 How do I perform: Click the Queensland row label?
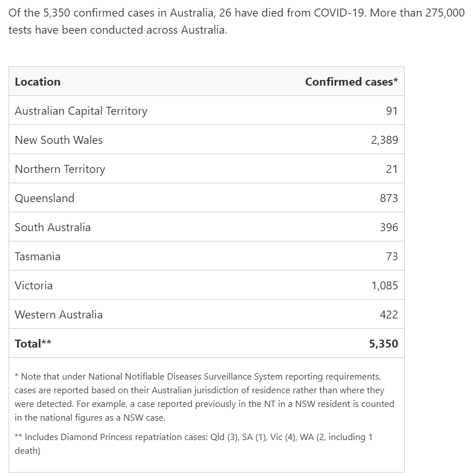[45, 198]
